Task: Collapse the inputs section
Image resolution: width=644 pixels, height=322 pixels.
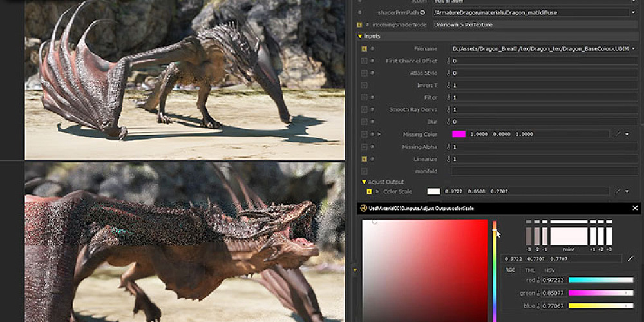Action: click(x=361, y=37)
